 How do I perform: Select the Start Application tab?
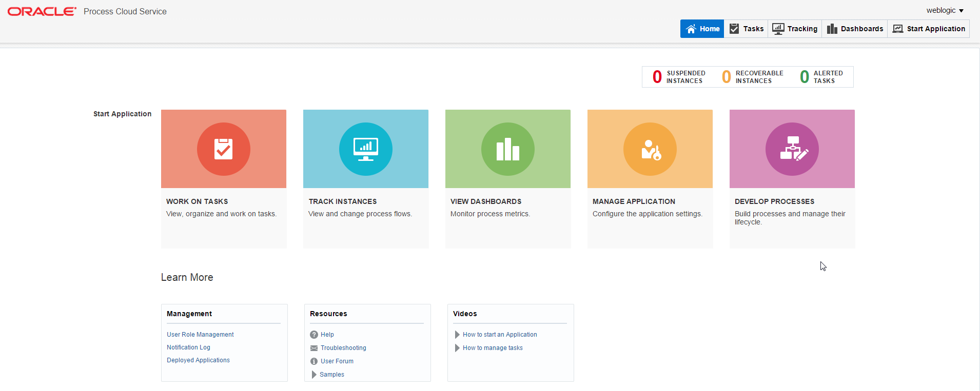tap(929, 29)
